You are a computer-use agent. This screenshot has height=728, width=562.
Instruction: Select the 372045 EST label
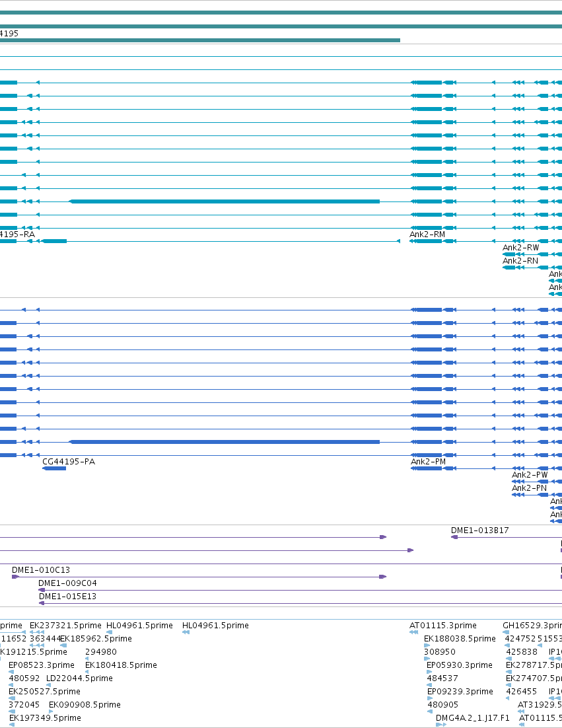pyautogui.click(x=24, y=705)
